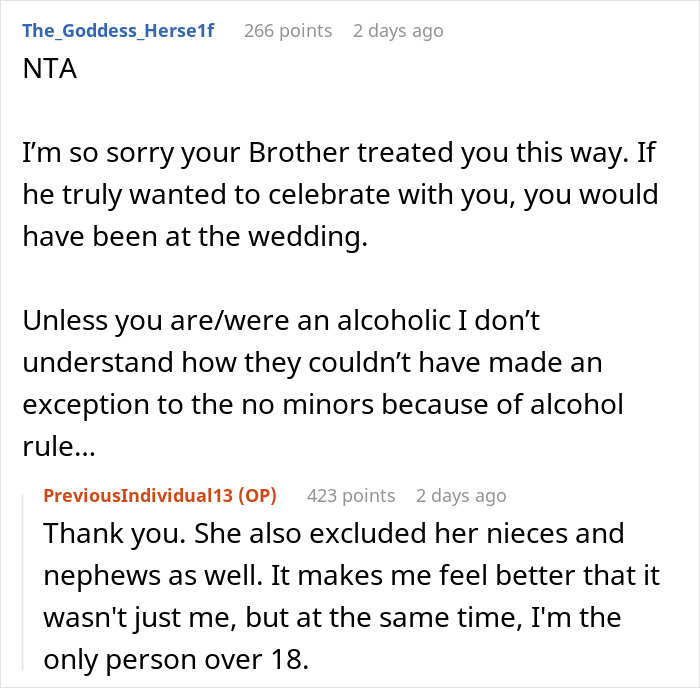This screenshot has width=700, height=688.
Task: Open The_Goddess_Herse1f user profile
Action: pos(118,30)
